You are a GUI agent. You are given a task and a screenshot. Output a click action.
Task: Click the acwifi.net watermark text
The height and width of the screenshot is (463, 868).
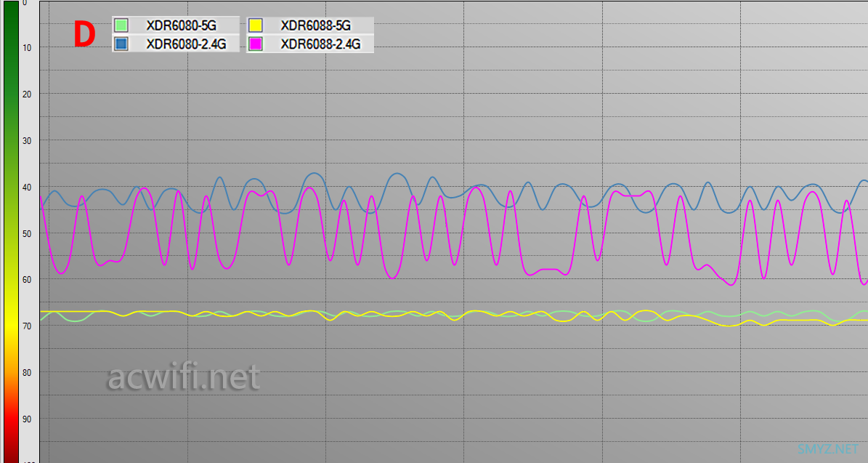pos(183,377)
